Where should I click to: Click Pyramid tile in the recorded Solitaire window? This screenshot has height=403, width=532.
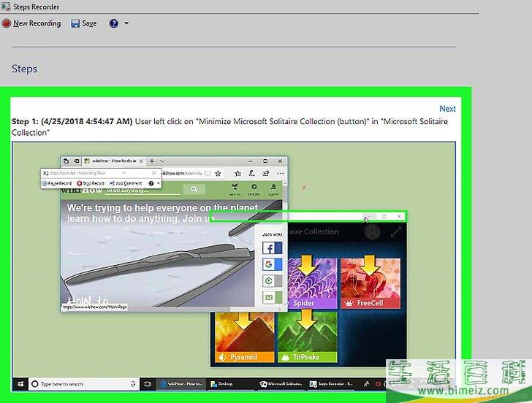tap(245, 337)
